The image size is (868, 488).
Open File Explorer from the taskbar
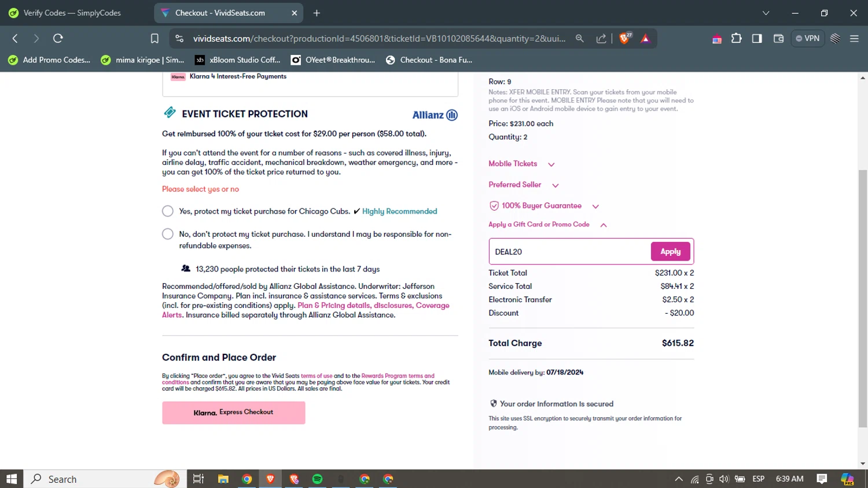coord(223,479)
